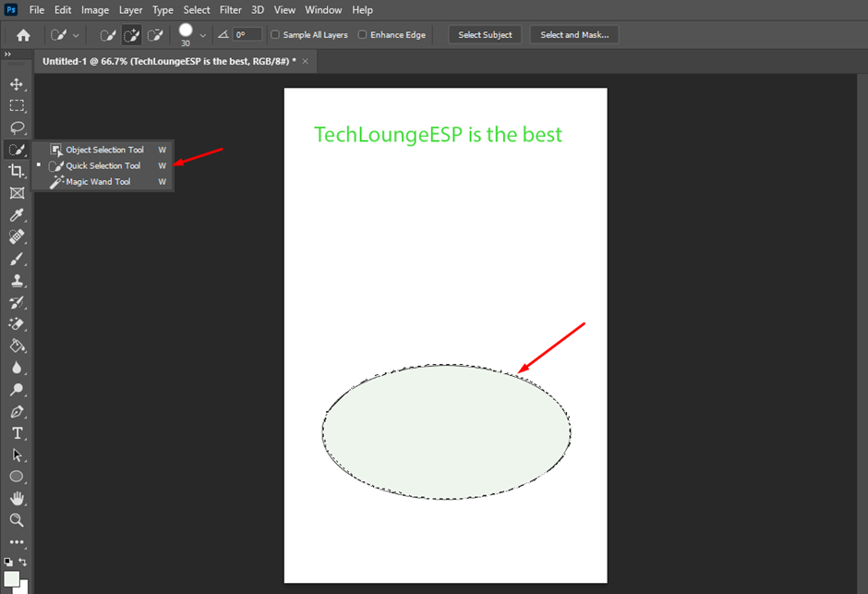Choose Add to selection mode
Screen dimensions: 868x594
(x=132, y=35)
